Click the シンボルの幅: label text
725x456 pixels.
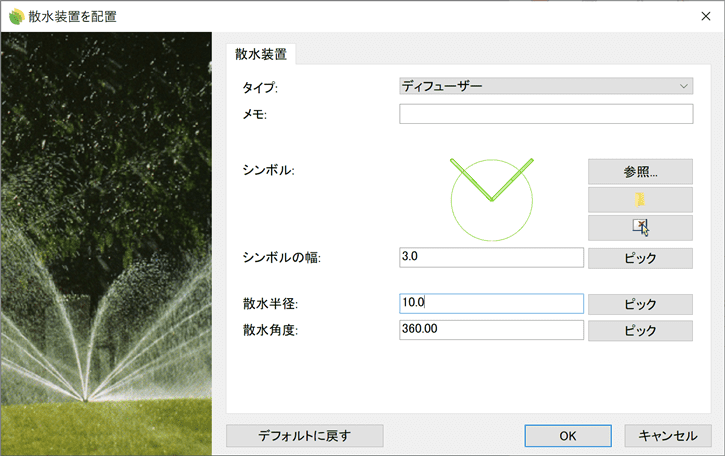point(282,258)
